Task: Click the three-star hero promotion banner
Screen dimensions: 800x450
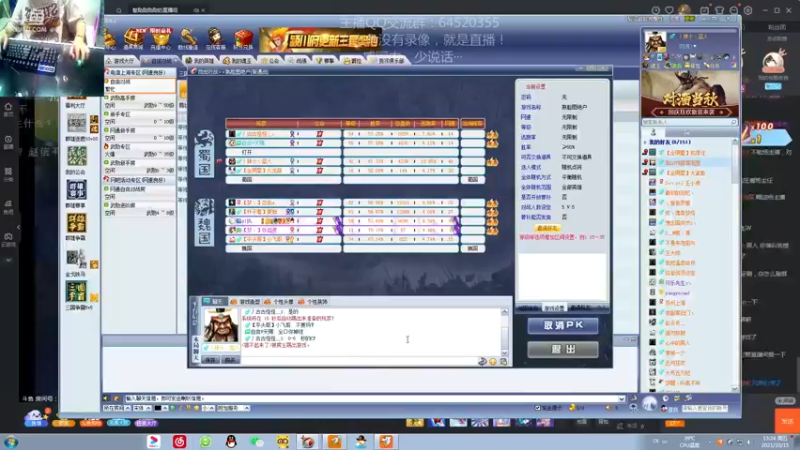Action: 320,40
